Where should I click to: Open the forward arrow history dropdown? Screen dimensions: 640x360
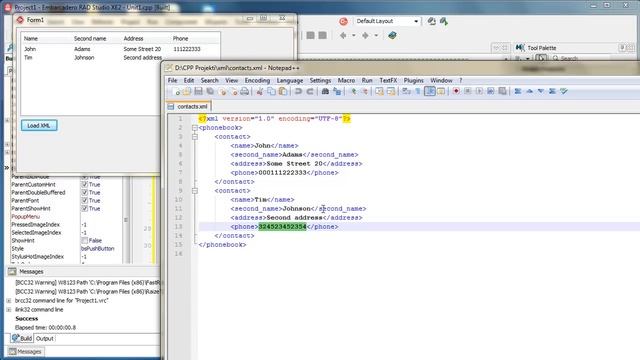pos(376,36)
